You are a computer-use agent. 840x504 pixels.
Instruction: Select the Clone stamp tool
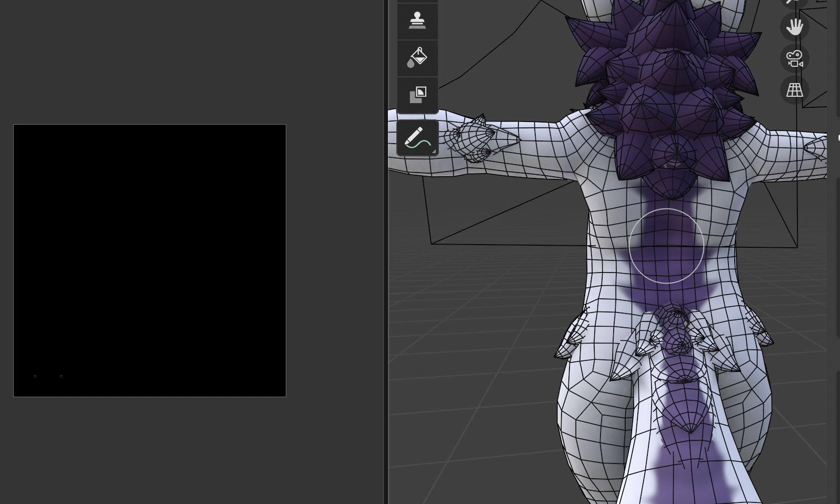(417, 21)
